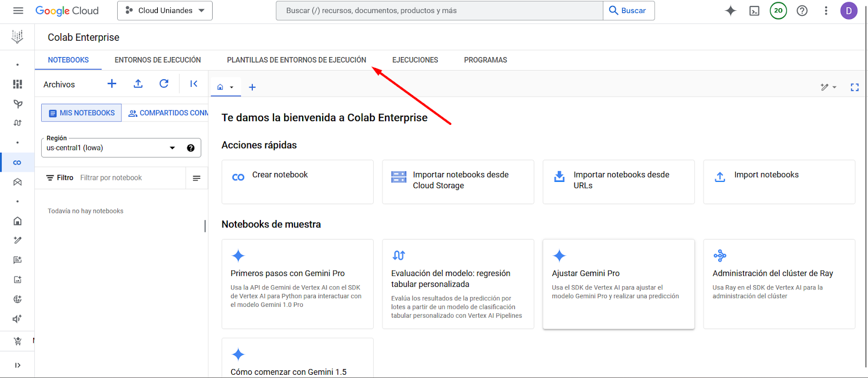This screenshot has height=378, width=868.
Task: Open the home-shaped sidebar icon
Action: [x=17, y=221]
